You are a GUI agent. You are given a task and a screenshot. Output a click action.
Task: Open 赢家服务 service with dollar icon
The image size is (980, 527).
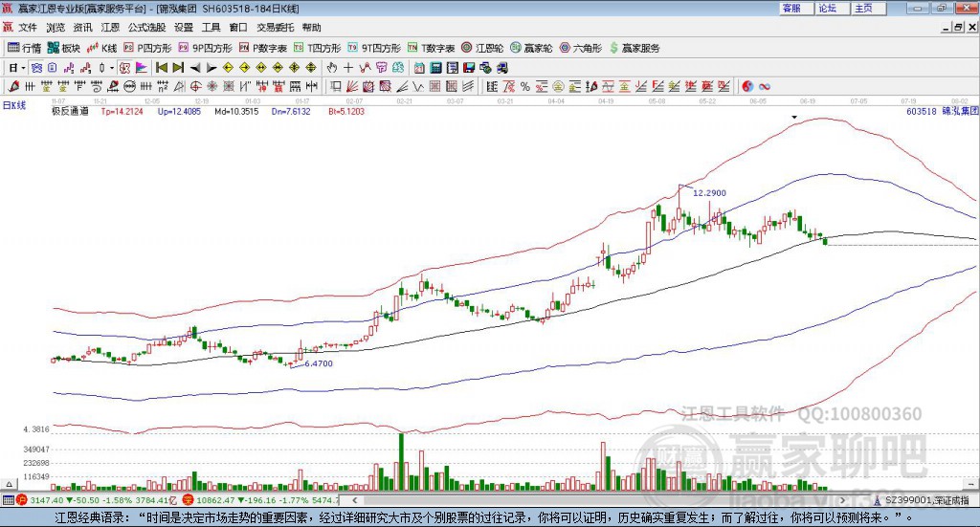[634, 48]
